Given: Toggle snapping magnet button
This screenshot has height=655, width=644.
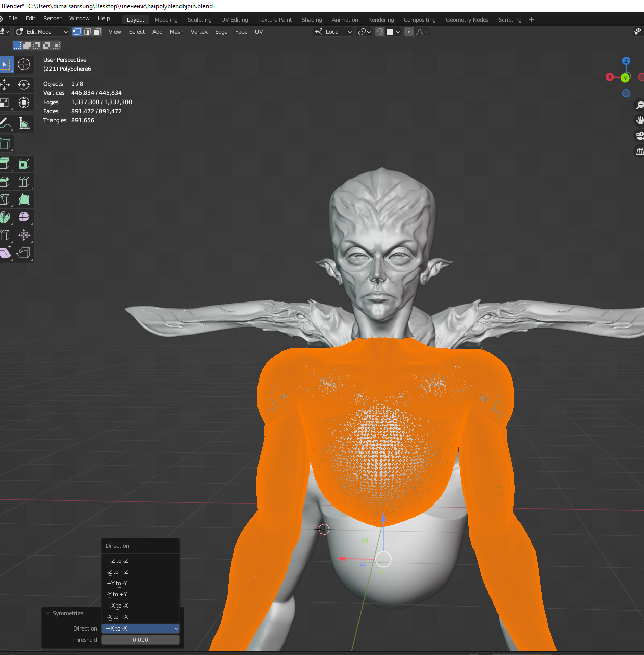Looking at the screenshot, I should 380,32.
